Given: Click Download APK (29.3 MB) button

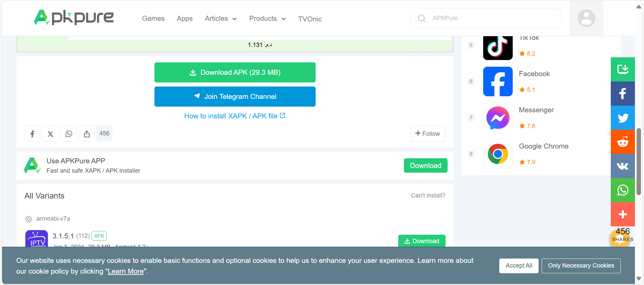Looking at the screenshot, I should [235, 72].
